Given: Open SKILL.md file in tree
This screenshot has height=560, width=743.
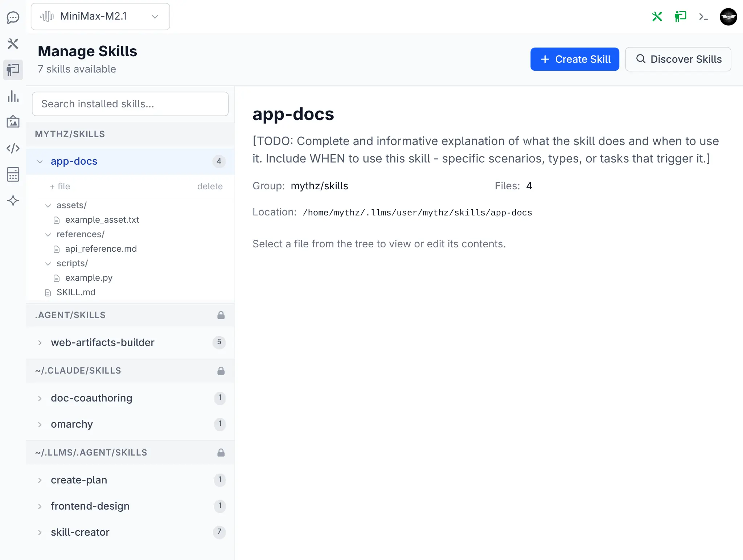Looking at the screenshot, I should click(x=76, y=292).
